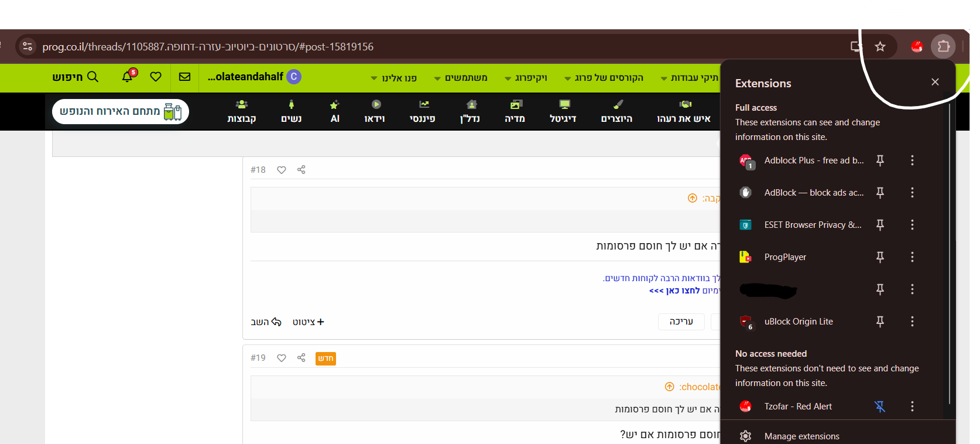
Task: Open more actions for Adblock Plus
Action: 912,160
